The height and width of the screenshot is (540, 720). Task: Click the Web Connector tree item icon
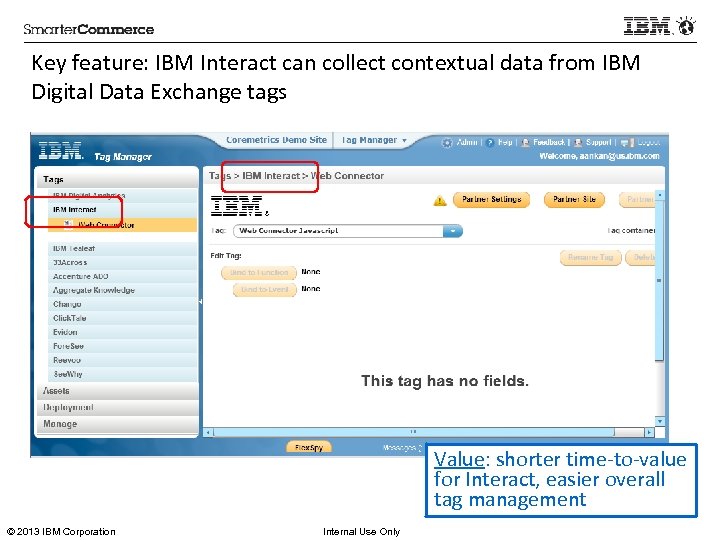pyautogui.click(x=68, y=225)
